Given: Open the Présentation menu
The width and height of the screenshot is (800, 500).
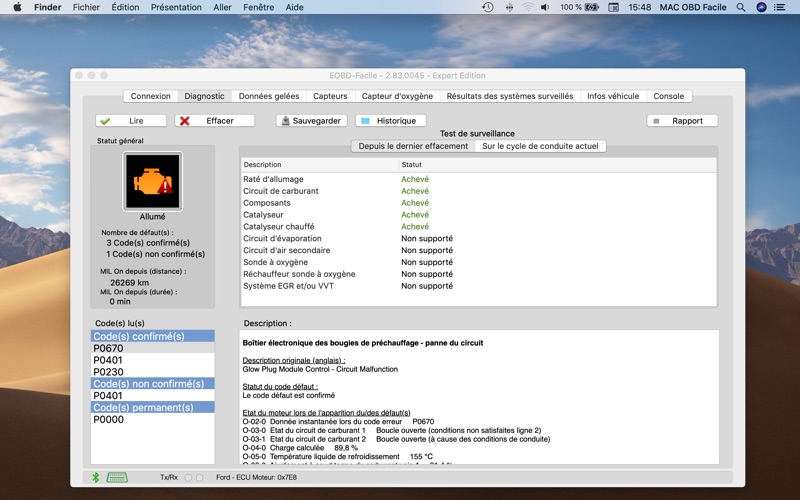Looking at the screenshot, I should tap(176, 7).
